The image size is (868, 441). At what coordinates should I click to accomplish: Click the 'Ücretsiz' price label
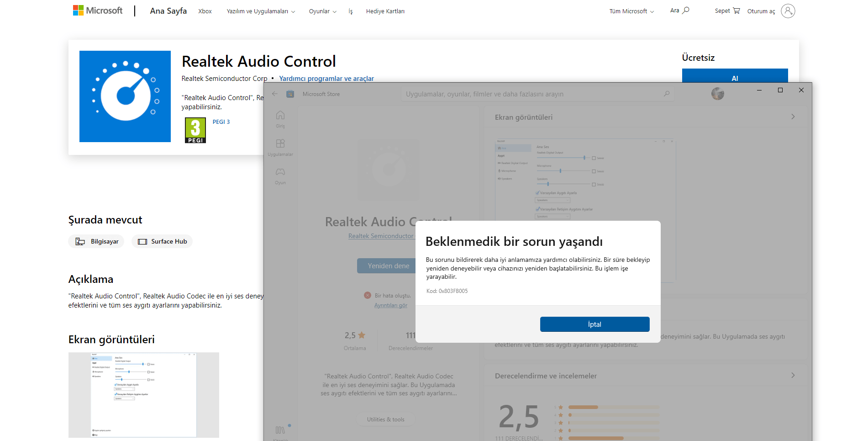coord(698,58)
